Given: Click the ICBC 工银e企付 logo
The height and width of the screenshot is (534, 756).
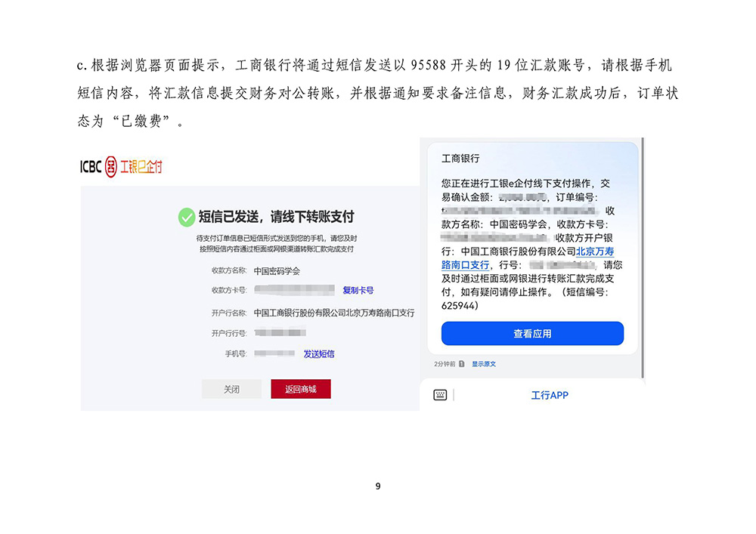Looking at the screenshot, I should point(121,167).
